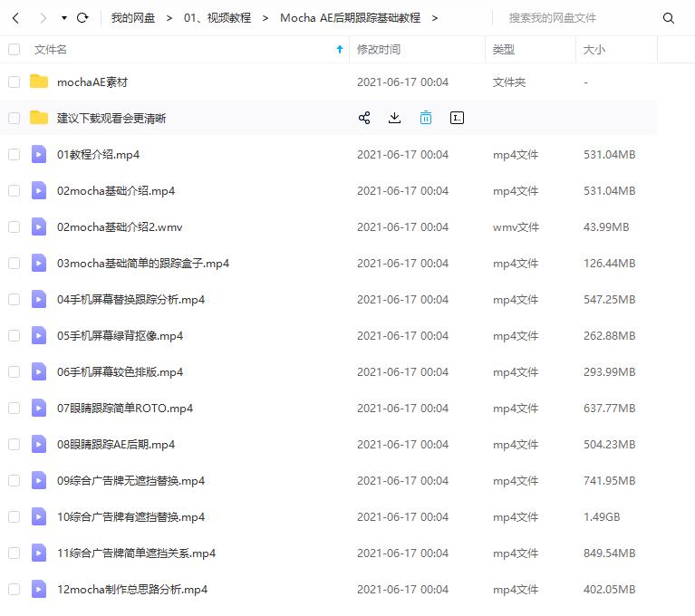
Task: Select file name 11综合广告牌简单遮挡关系.mp4
Action: click(x=136, y=553)
